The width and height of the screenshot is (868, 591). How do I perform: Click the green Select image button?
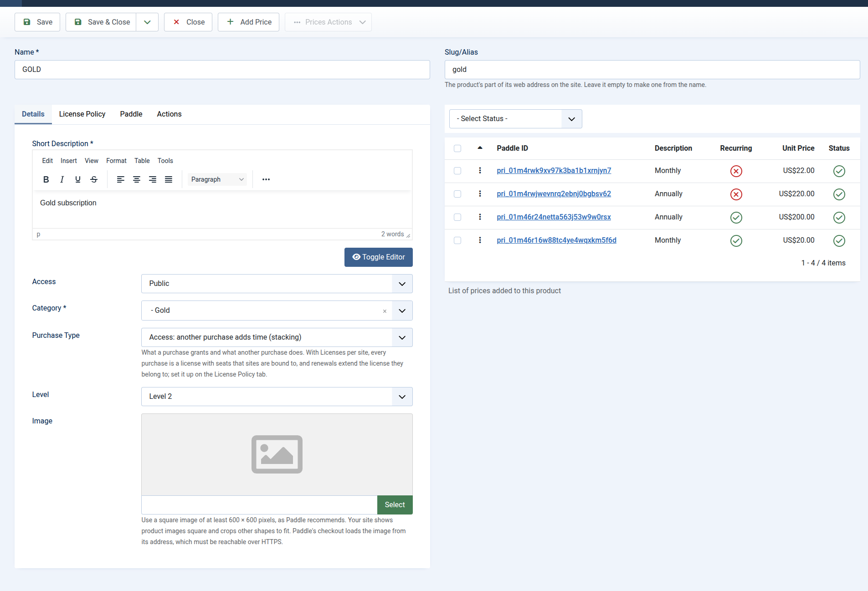click(x=395, y=505)
